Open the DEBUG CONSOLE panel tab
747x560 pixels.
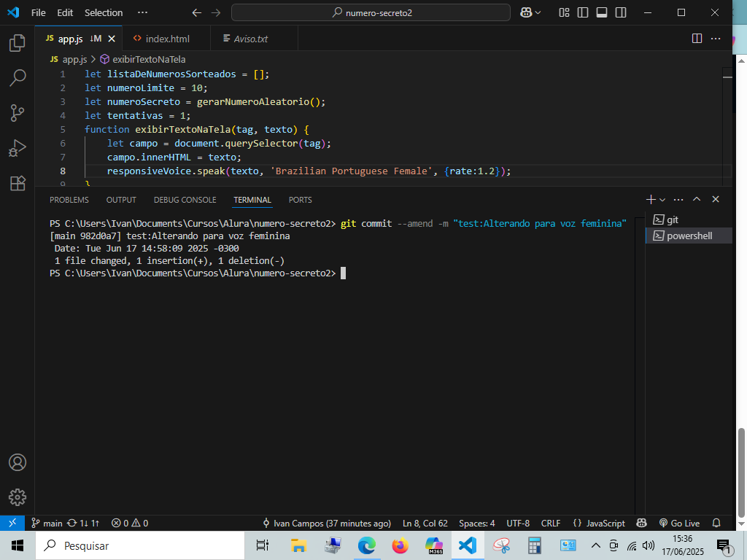click(x=185, y=200)
